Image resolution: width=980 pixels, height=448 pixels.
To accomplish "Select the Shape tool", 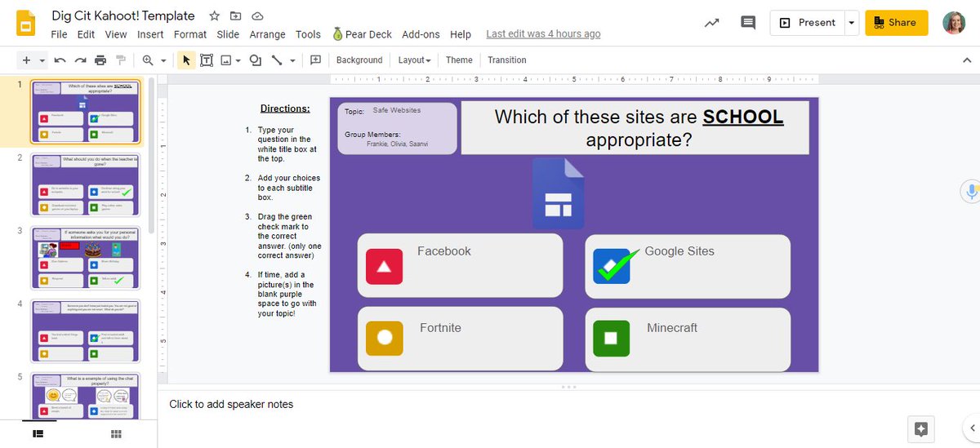I will [256, 60].
